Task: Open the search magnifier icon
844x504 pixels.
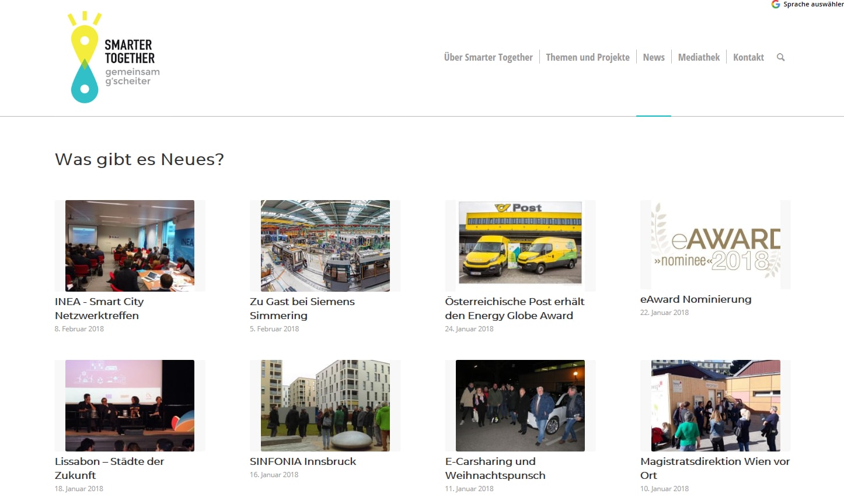Action: [x=780, y=57]
